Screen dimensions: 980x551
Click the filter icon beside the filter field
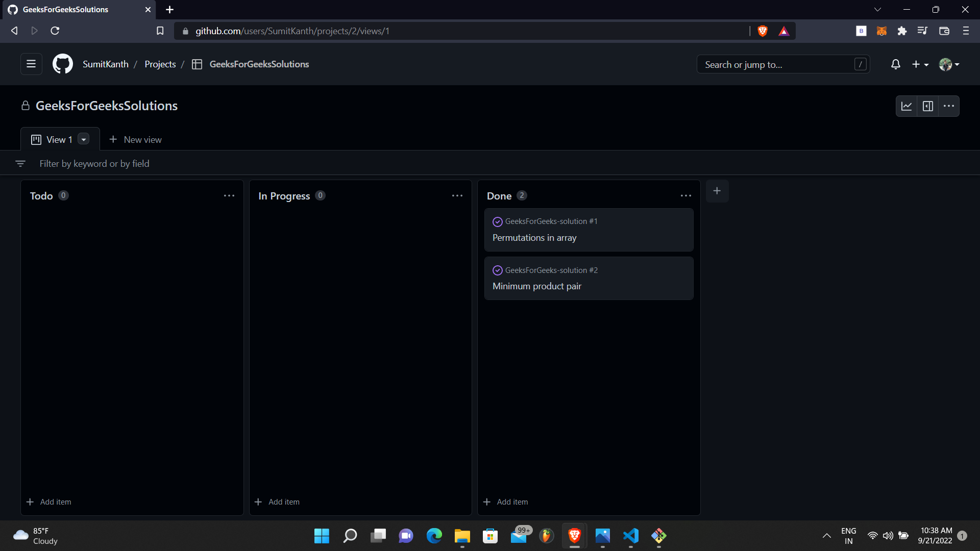pyautogui.click(x=20, y=163)
